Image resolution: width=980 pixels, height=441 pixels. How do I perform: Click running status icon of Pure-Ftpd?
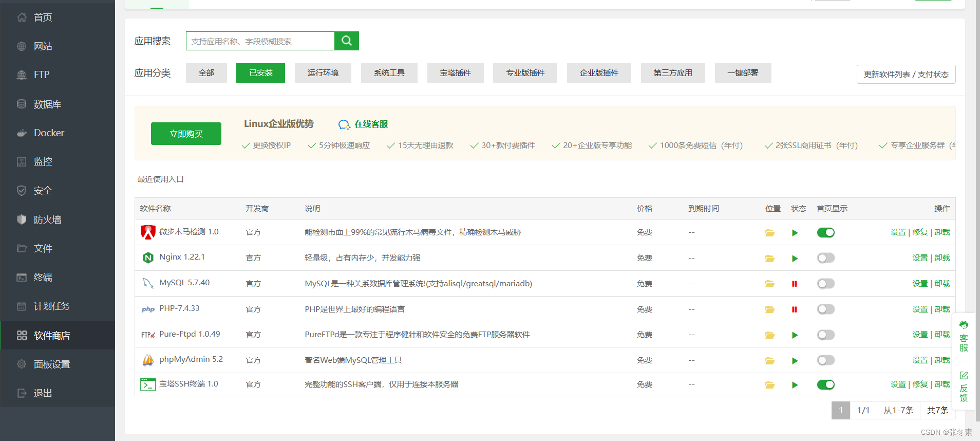[795, 335]
